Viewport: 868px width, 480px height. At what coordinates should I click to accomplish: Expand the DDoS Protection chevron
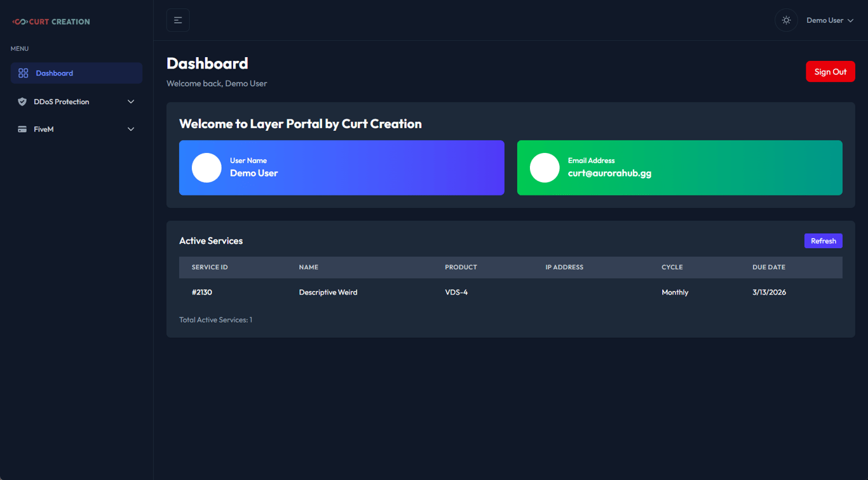[131, 102]
